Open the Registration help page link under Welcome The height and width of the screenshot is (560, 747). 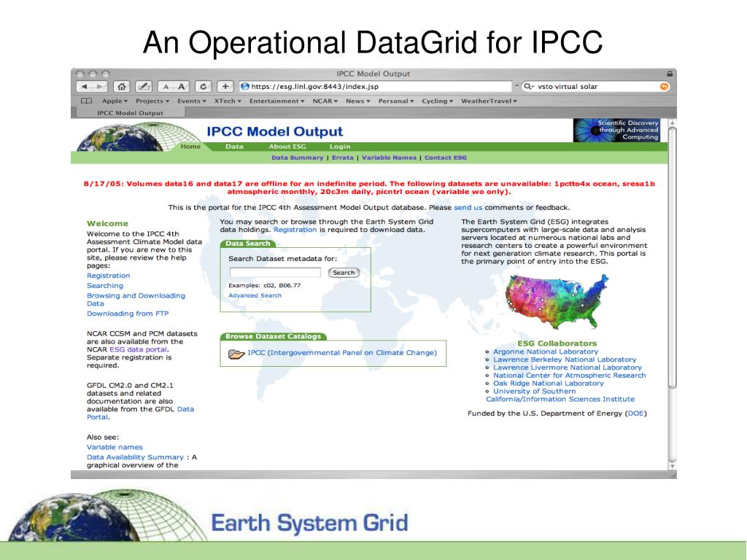108,276
